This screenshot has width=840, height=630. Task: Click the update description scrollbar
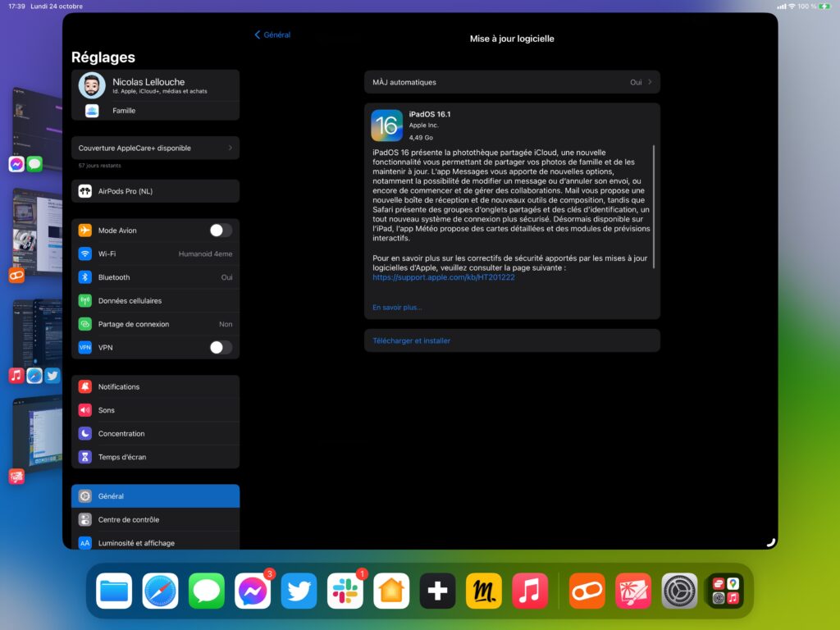tap(654, 206)
